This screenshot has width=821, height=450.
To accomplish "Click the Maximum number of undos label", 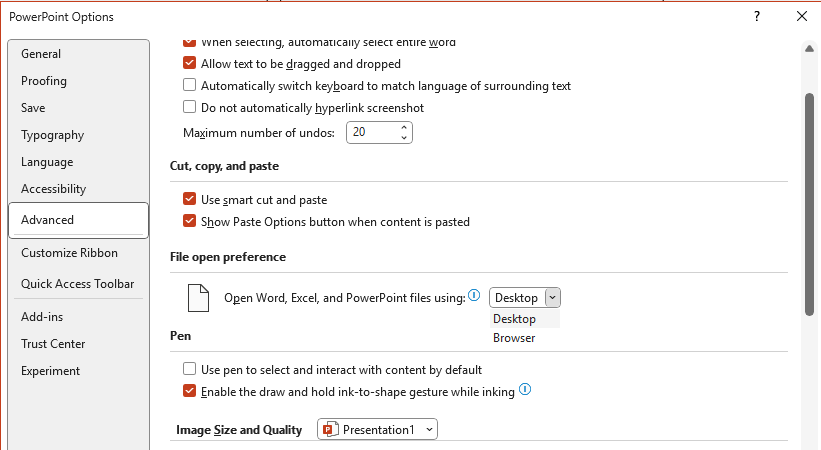I will tap(259, 133).
